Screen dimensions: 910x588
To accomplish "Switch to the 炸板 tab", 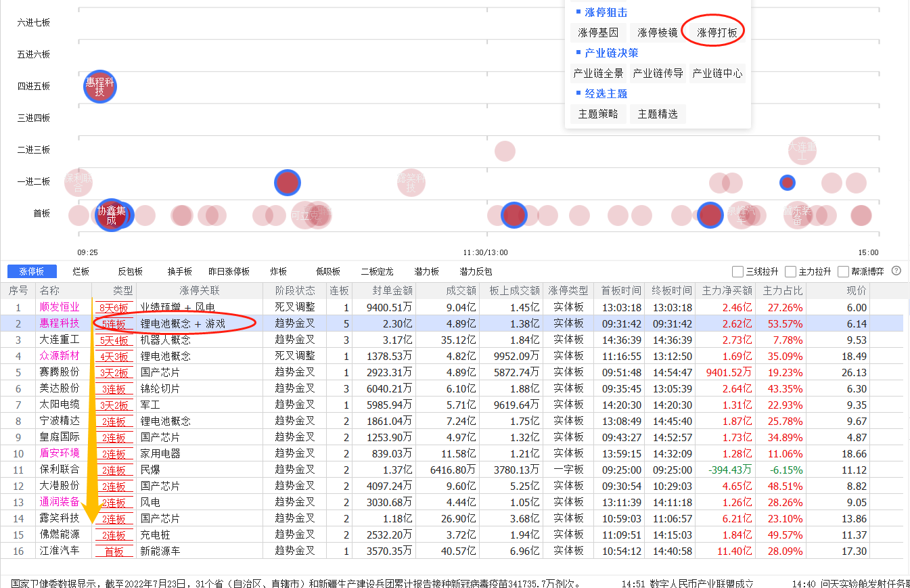I will click(x=279, y=271).
